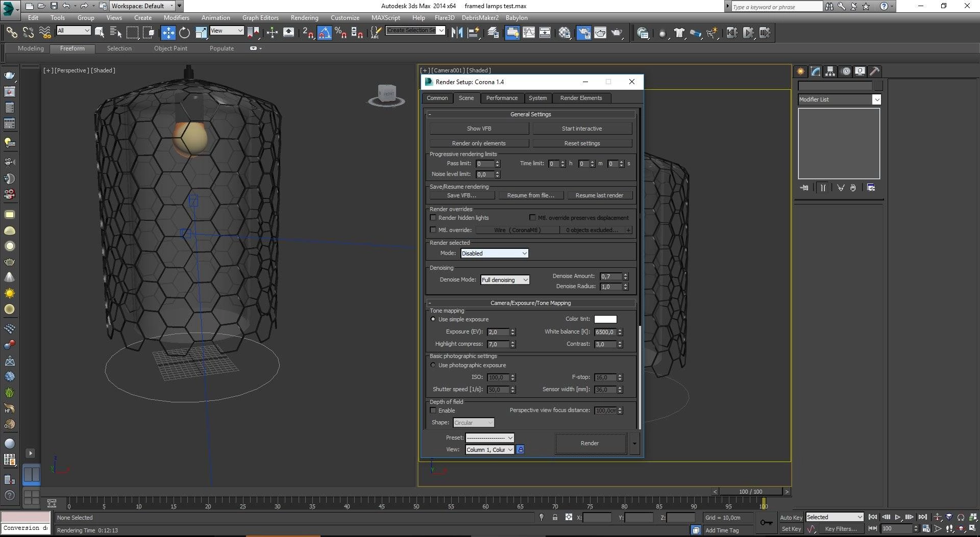Open the Motion command panel tab
Viewport: 980px width, 537px height.
(x=846, y=71)
